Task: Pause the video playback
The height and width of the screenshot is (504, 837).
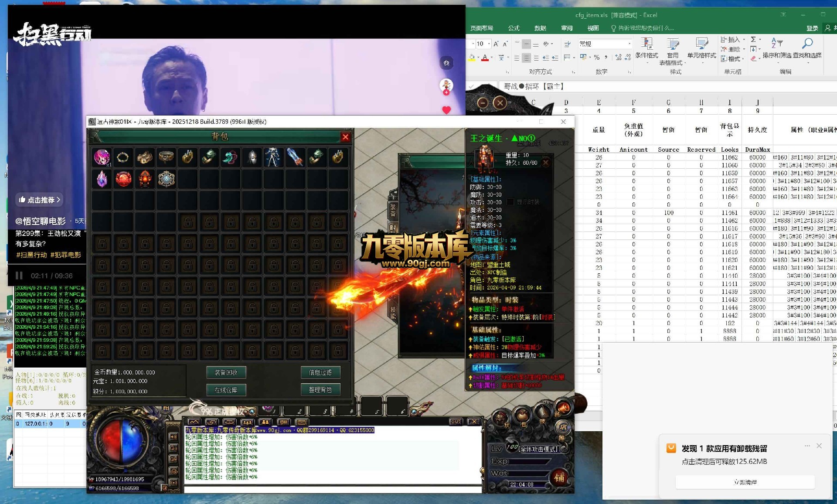Action: click(19, 276)
